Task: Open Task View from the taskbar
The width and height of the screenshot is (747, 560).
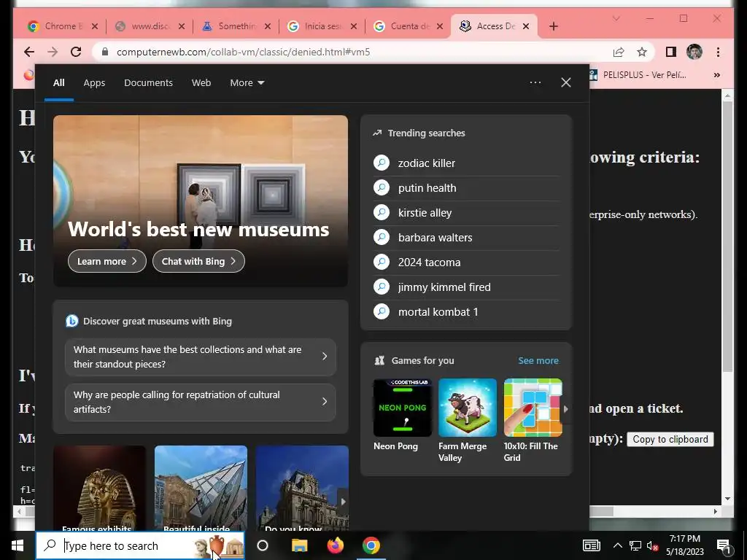Action: (x=263, y=545)
